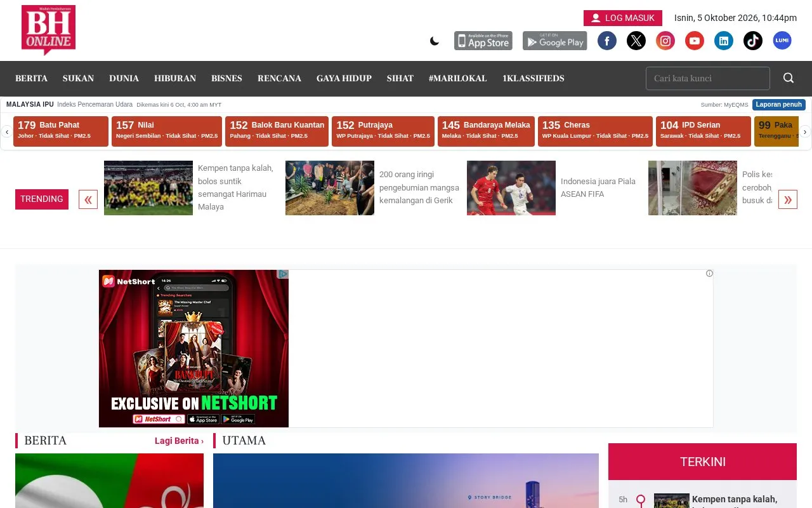This screenshot has height=508, width=812.
Task: Open the GAYA HIDUP menu
Action: [344, 79]
